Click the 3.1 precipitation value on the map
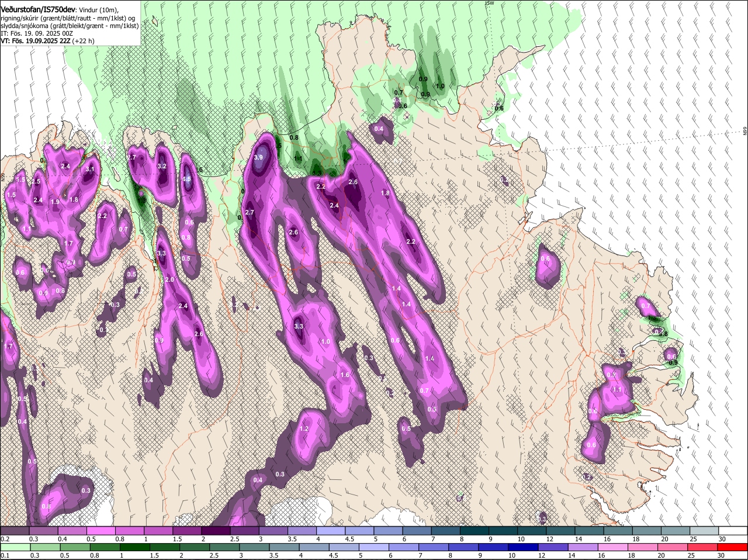Image resolution: width=748 pixels, height=560 pixels. (x=90, y=170)
